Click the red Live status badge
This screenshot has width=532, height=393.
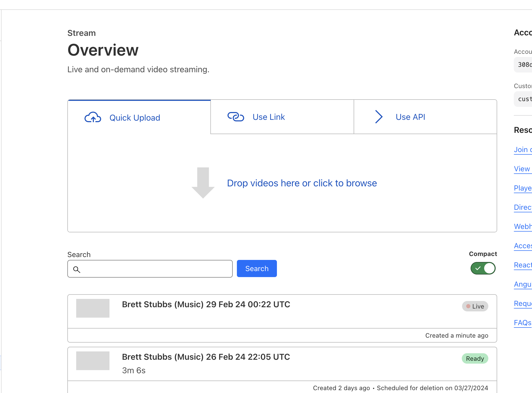(x=475, y=306)
